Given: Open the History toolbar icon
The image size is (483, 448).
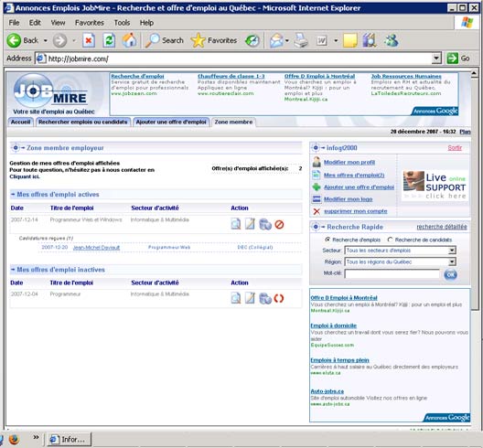Looking at the screenshot, I should pyautogui.click(x=252, y=40).
